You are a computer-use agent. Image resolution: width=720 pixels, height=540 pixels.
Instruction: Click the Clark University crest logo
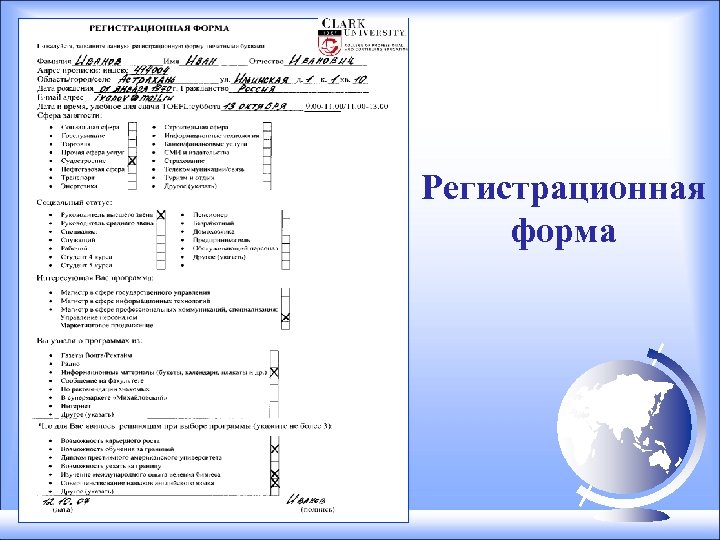click(x=330, y=44)
